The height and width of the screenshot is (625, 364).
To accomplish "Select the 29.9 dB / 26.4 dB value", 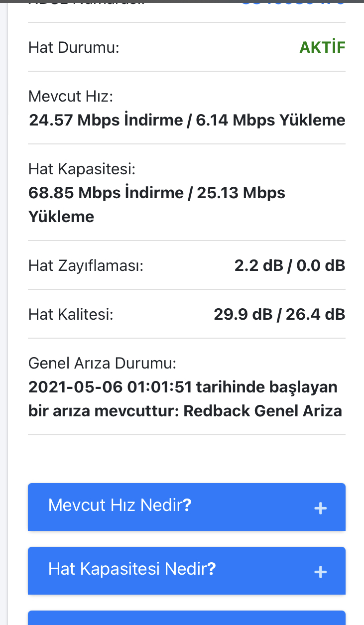I will click(x=279, y=314).
